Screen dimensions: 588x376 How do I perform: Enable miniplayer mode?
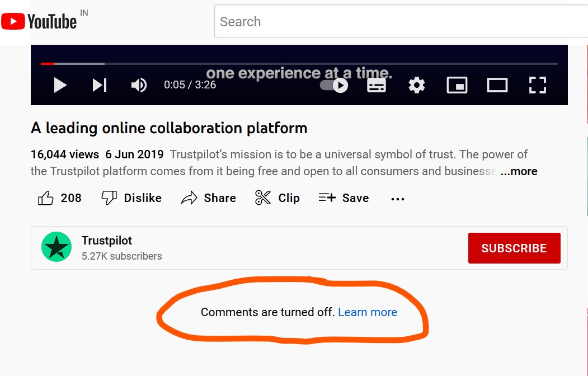point(457,85)
